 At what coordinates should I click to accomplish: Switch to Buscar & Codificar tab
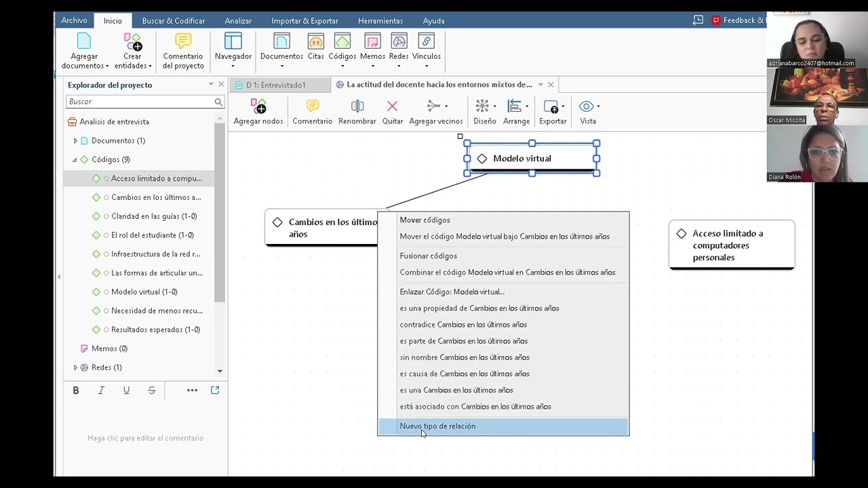point(174,21)
